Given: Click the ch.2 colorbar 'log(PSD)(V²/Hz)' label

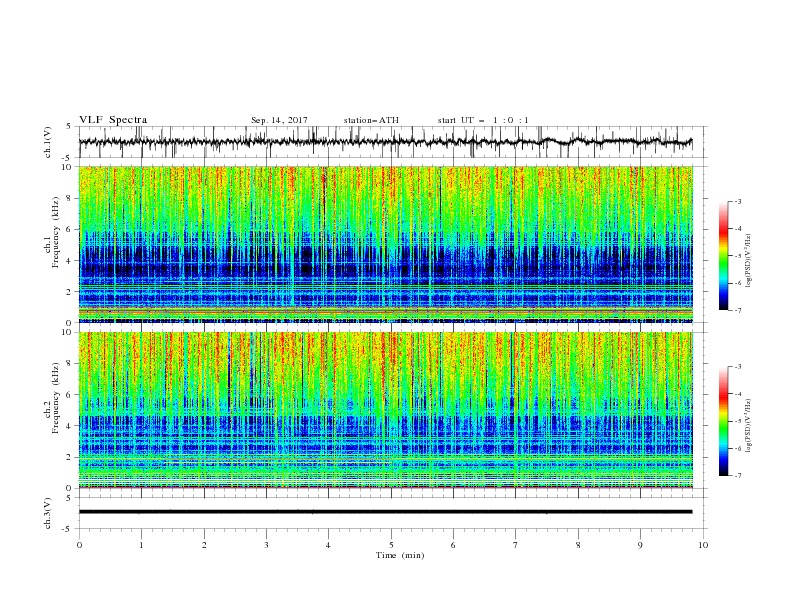Looking at the screenshot, I should (x=749, y=426).
